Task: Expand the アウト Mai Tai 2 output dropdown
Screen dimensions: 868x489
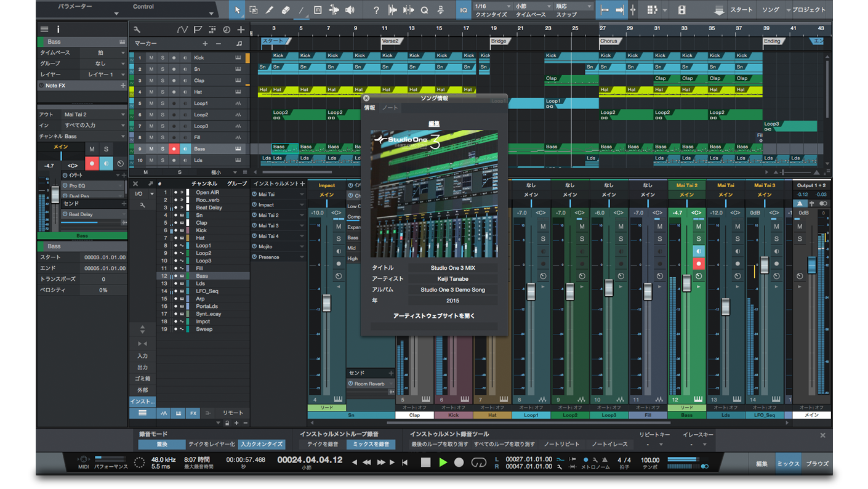Action: point(94,115)
